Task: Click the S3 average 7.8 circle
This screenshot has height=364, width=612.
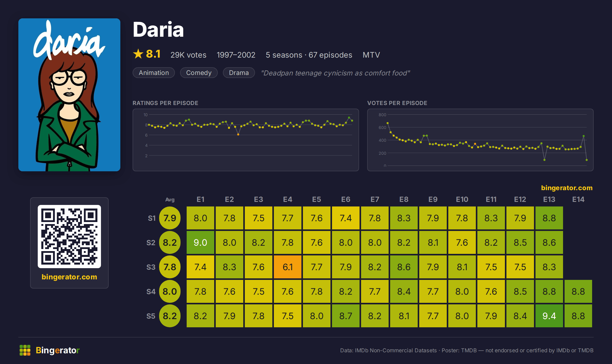Action: click(x=170, y=267)
